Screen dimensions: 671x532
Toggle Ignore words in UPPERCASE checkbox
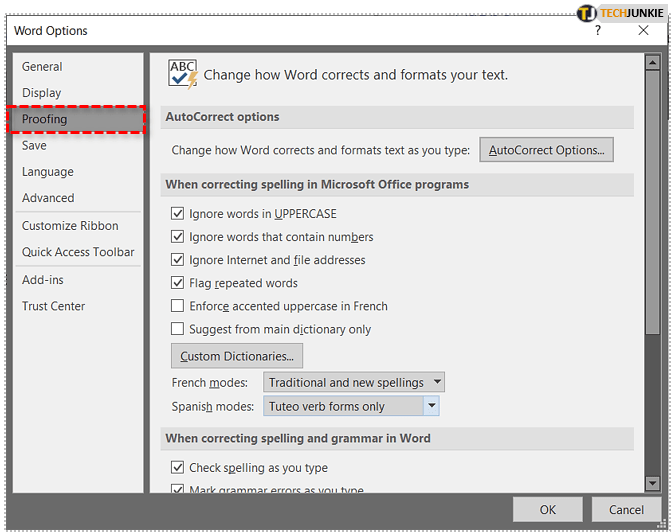(178, 214)
